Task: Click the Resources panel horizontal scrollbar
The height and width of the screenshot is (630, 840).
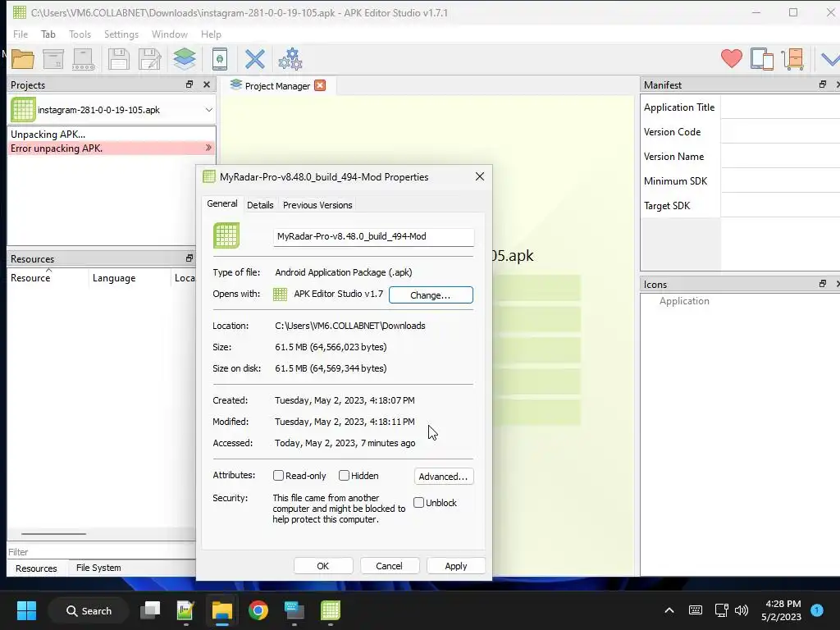Action: [x=53, y=533]
